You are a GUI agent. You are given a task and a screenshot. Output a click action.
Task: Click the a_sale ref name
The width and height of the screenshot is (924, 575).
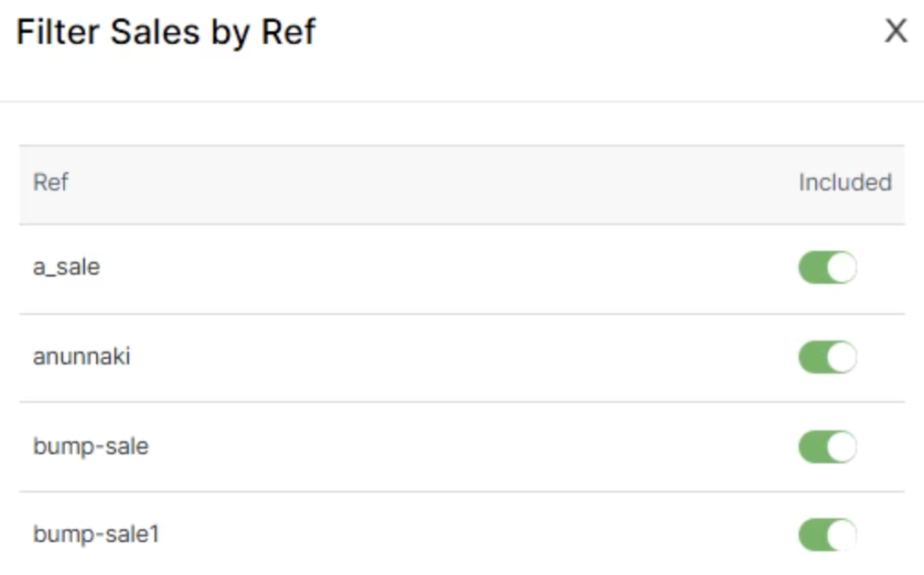(x=67, y=268)
